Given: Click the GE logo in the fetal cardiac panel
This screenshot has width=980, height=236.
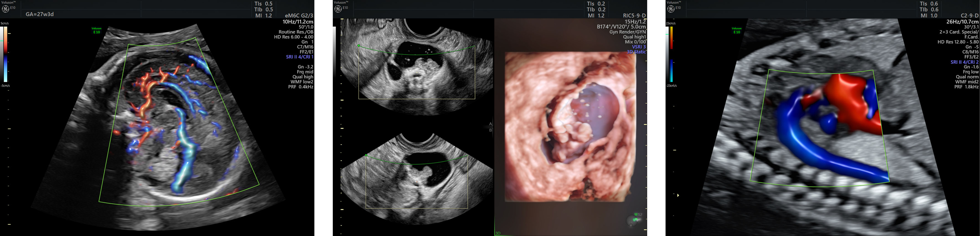Looking at the screenshot, I should click(x=671, y=9).
